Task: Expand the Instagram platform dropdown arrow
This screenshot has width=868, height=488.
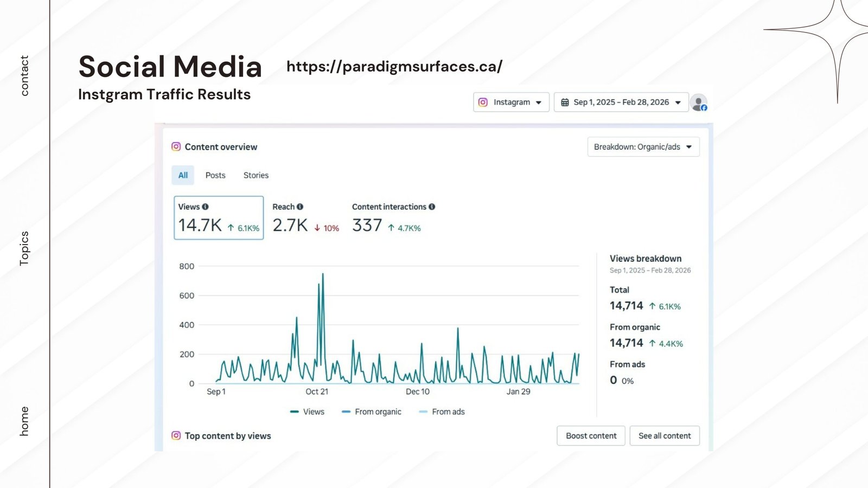Action: (539, 102)
